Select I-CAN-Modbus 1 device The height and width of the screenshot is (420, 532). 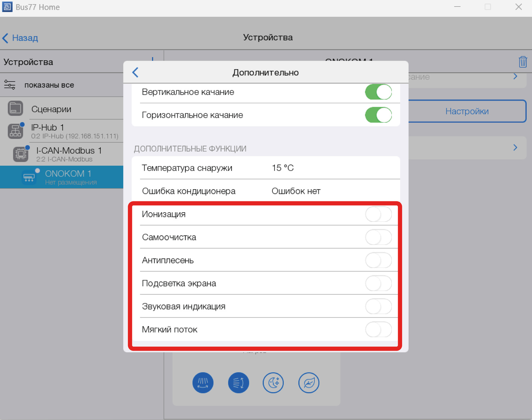(68, 154)
